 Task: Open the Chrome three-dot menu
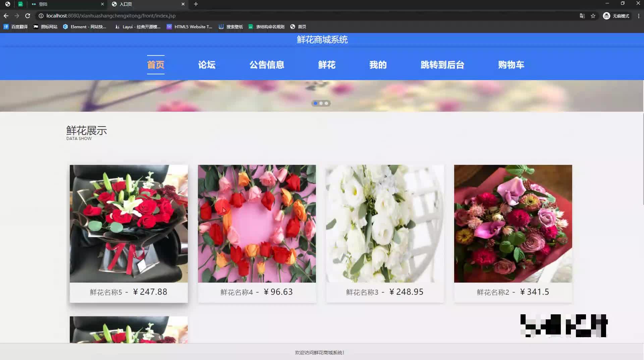(639, 16)
